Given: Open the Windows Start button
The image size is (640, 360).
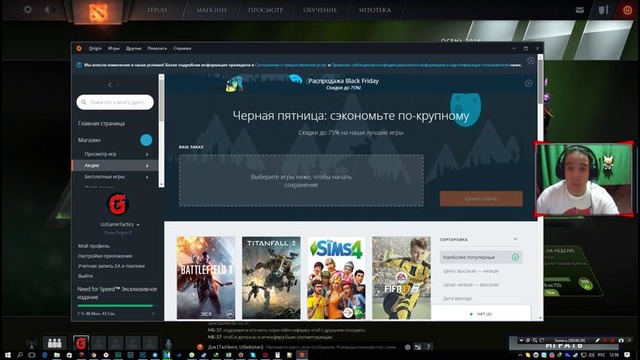Looking at the screenshot, I should point(7,356).
